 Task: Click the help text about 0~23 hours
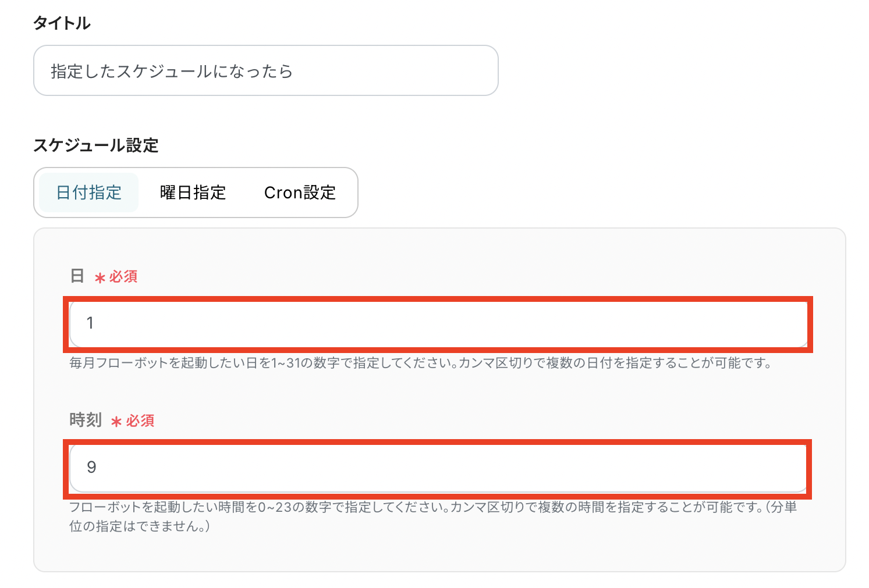coord(431,507)
